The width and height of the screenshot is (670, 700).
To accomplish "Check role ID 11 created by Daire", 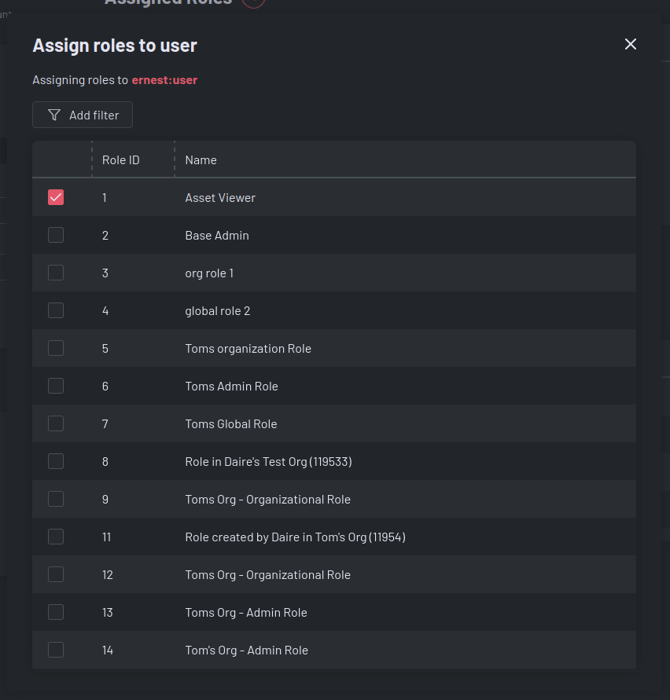I will 56,537.
